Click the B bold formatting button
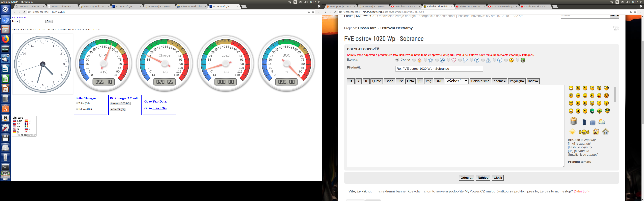The height and width of the screenshot is (201, 644). [351, 81]
